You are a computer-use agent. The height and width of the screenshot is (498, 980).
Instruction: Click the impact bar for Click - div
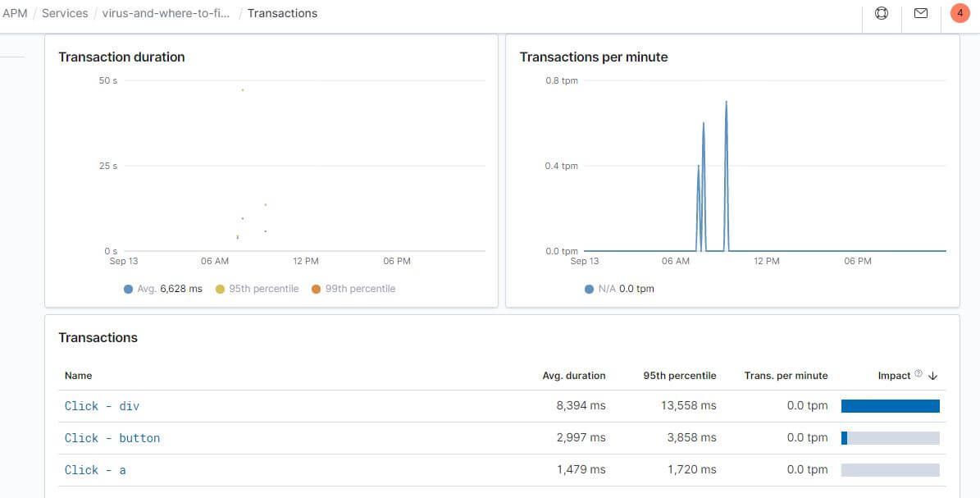click(x=890, y=405)
